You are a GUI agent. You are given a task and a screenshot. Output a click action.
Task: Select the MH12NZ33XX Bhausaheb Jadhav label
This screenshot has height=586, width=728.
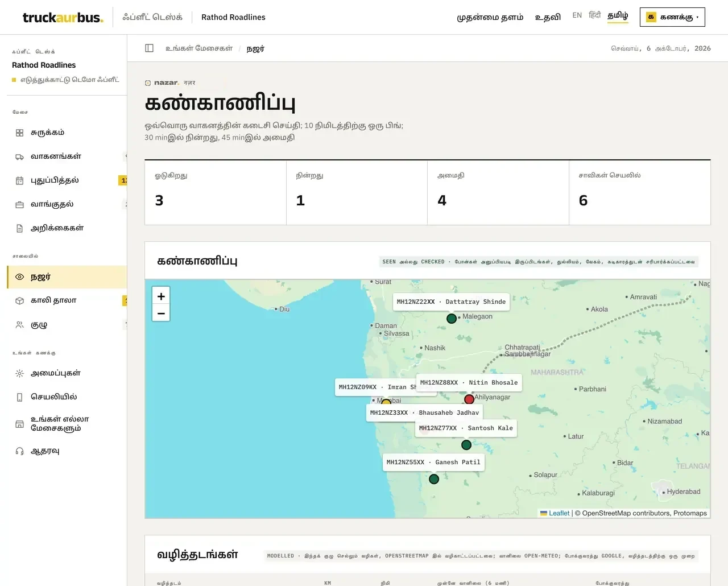click(x=424, y=413)
